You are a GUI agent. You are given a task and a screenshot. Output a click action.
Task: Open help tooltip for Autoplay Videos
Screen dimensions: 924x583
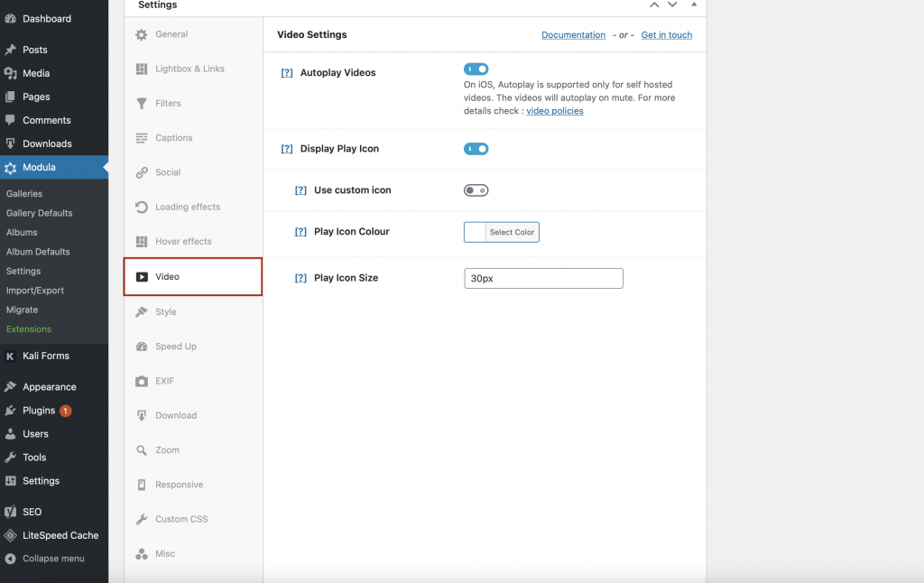click(x=286, y=73)
